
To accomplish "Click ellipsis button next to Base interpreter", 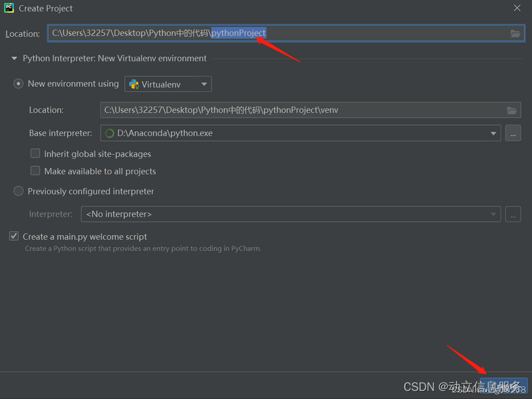I will (x=513, y=133).
